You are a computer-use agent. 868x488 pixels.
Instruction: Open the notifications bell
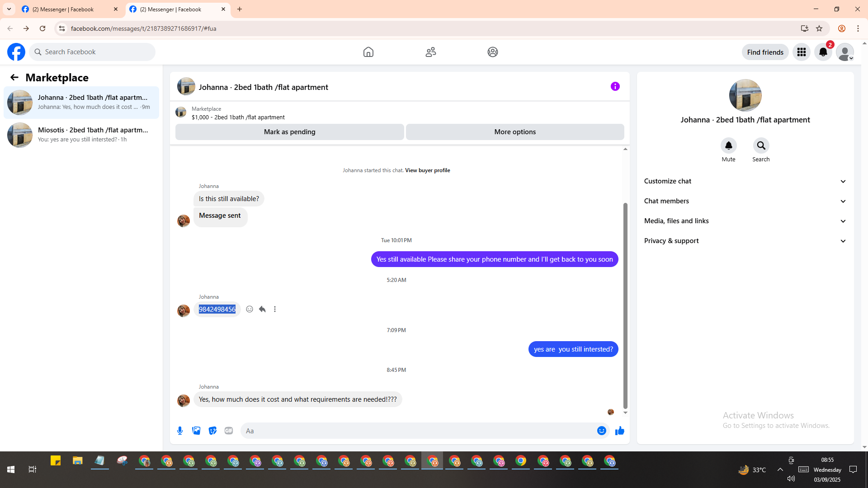coord(823,52)
